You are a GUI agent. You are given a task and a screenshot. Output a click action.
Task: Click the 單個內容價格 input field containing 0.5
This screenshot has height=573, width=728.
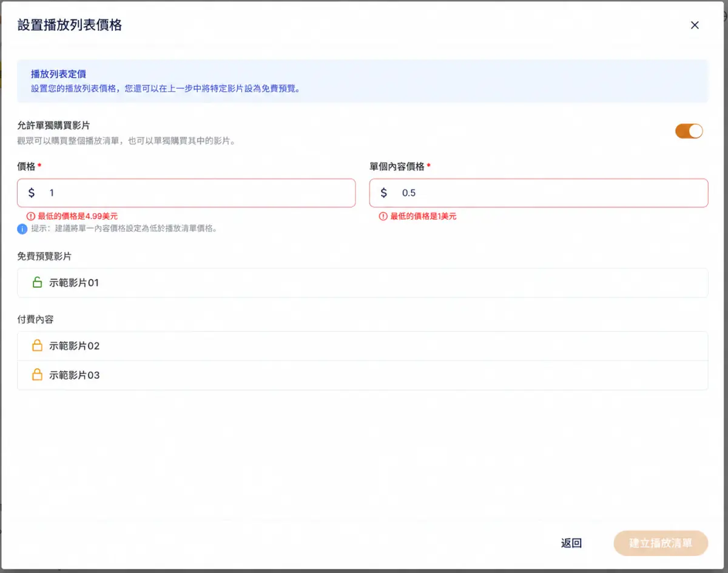539,193
